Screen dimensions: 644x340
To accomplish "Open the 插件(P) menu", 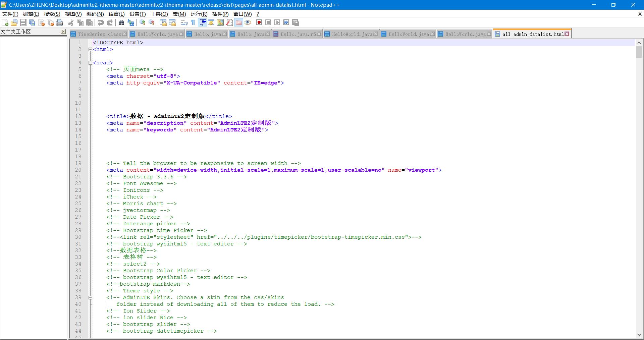I will [x=220, y=14].
